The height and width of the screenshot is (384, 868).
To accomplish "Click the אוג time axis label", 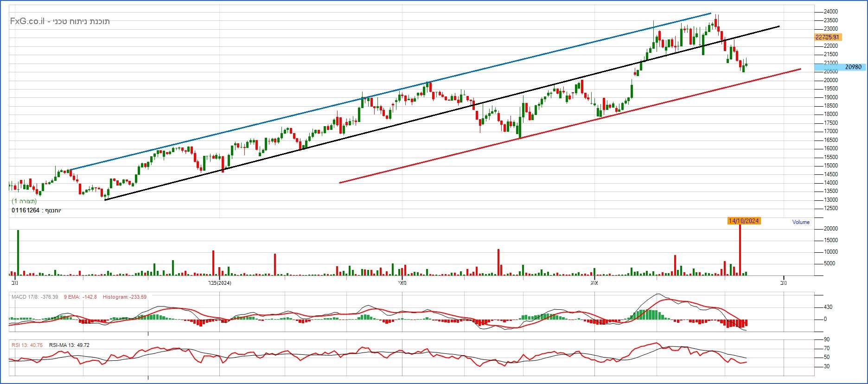I will point(594,283).
